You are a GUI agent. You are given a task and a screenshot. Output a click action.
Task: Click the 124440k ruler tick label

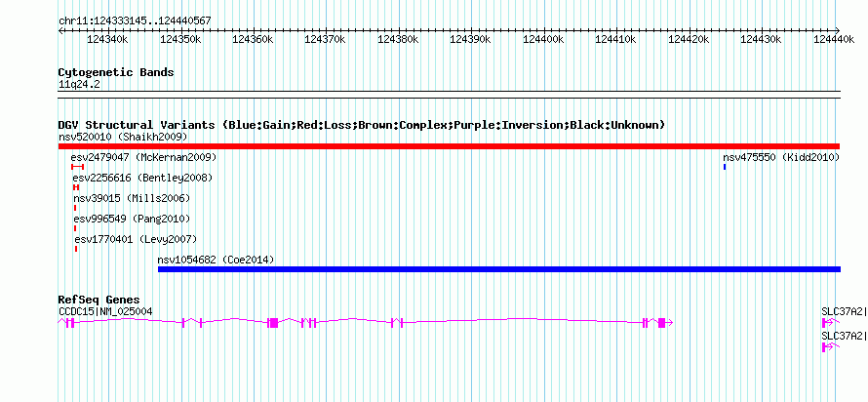pyautogui.click(x=834, y=39)
